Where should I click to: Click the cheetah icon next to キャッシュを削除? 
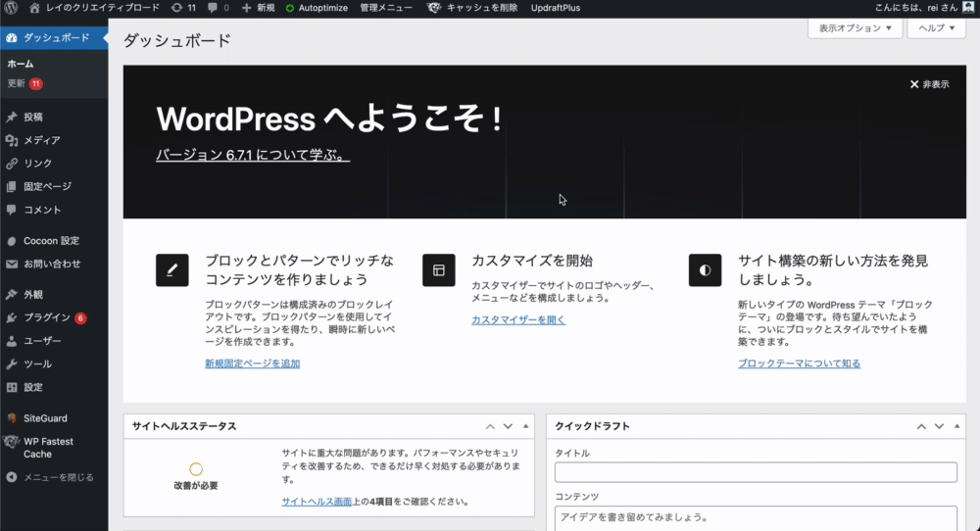point(434,8)
